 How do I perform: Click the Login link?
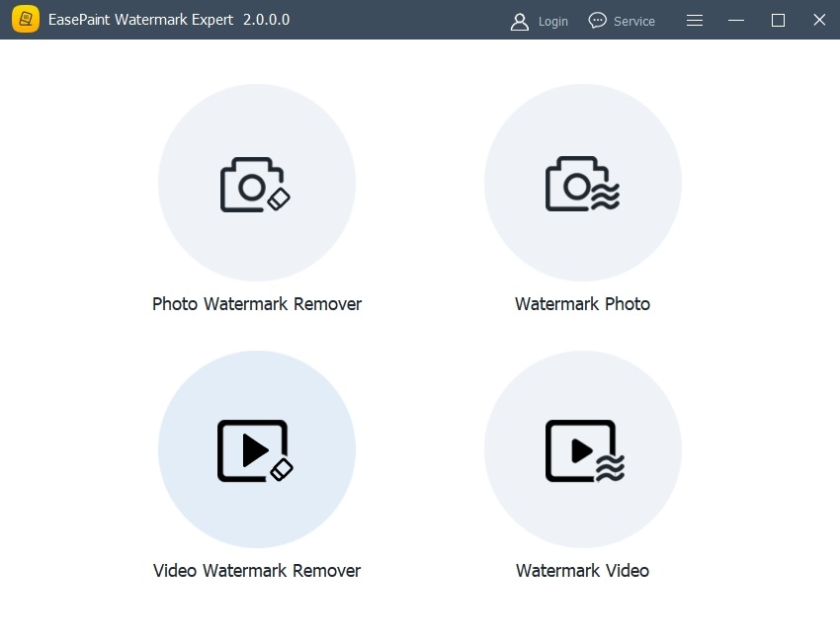(x=552, y=22)
